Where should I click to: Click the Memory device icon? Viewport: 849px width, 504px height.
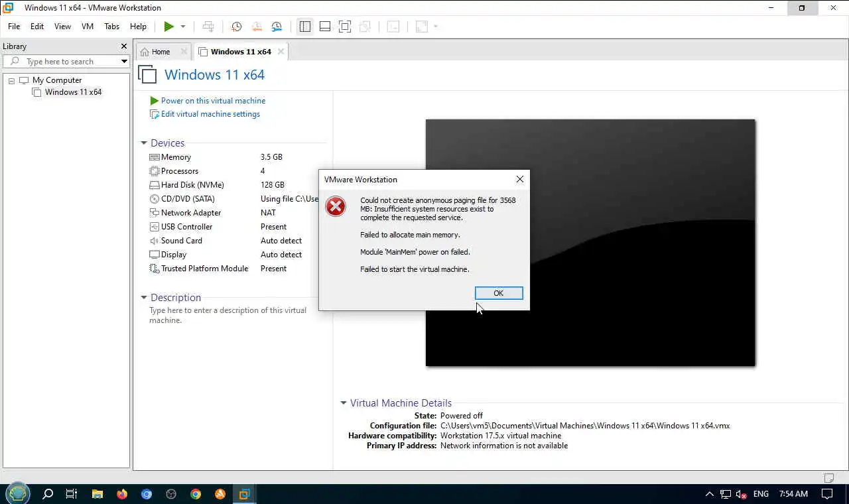155,157
